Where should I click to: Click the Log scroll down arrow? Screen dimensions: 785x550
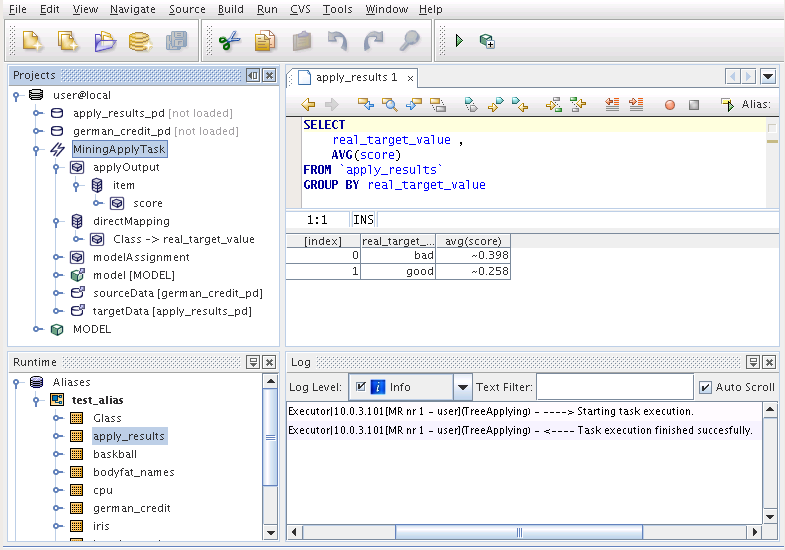[769, 516]
